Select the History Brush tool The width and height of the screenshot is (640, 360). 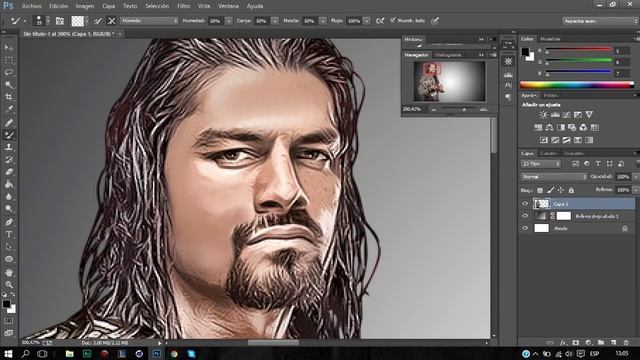pos(9,160)
